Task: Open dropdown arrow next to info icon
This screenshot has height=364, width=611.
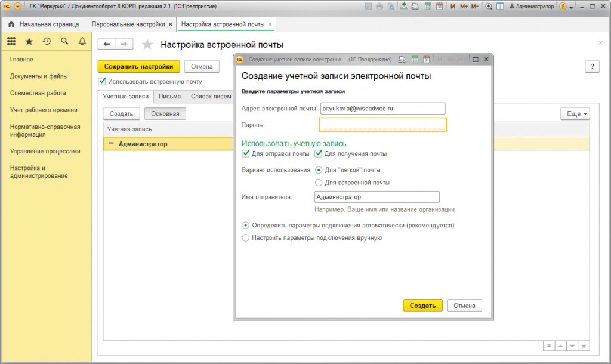Action: (571, 7)
